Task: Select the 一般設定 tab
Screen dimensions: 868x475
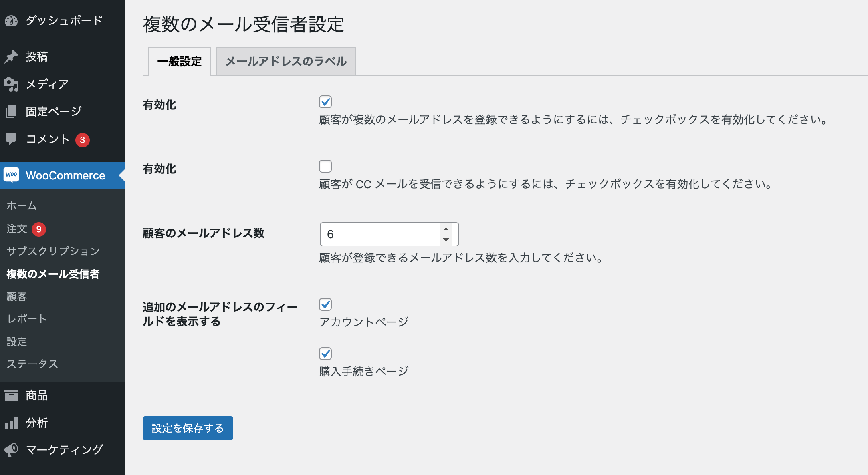Action: click(180, 62)
